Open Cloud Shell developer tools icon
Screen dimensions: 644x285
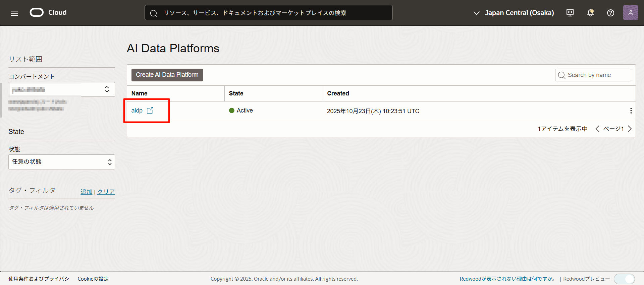pos(570,13)
